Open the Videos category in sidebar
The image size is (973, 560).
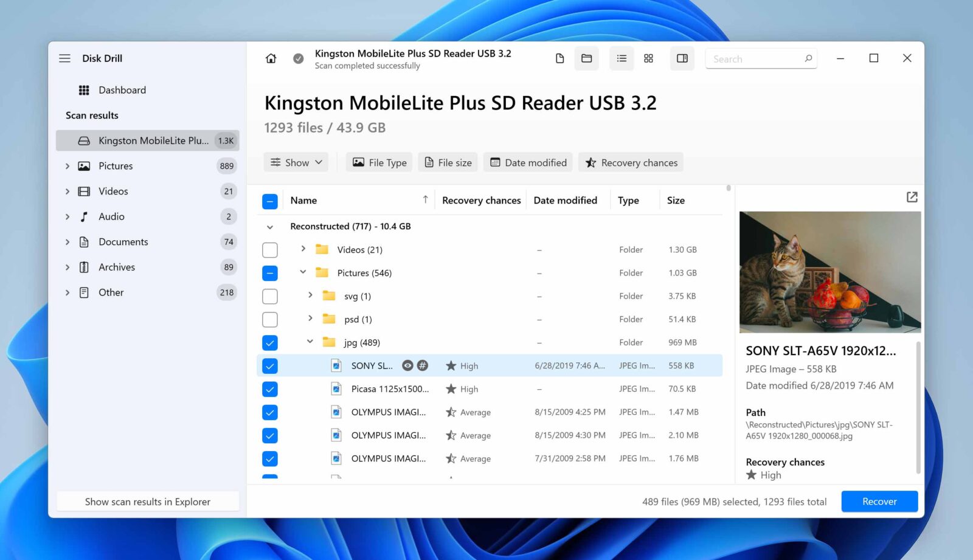113,191
